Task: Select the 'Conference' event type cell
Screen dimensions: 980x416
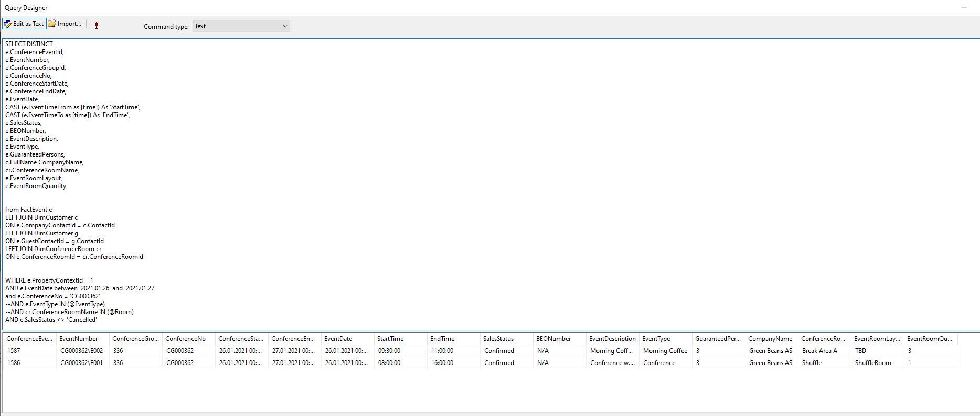Action: tap(666, 363)
